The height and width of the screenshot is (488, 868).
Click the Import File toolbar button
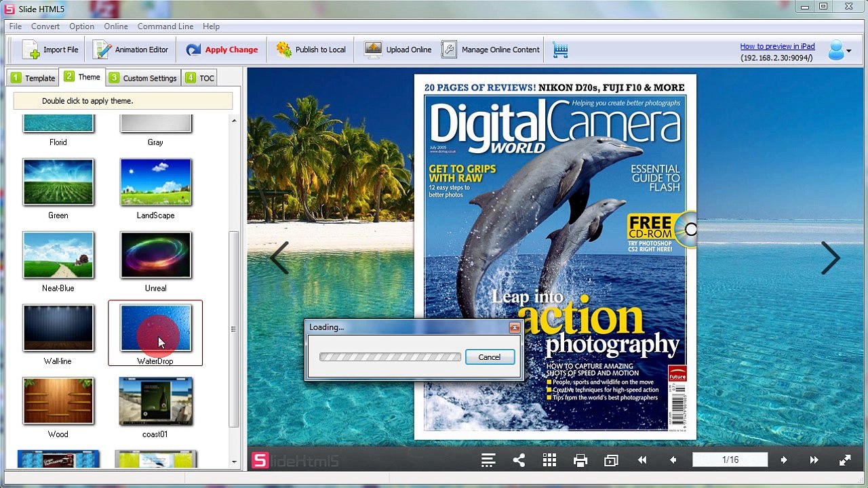(x=51, y=49)
